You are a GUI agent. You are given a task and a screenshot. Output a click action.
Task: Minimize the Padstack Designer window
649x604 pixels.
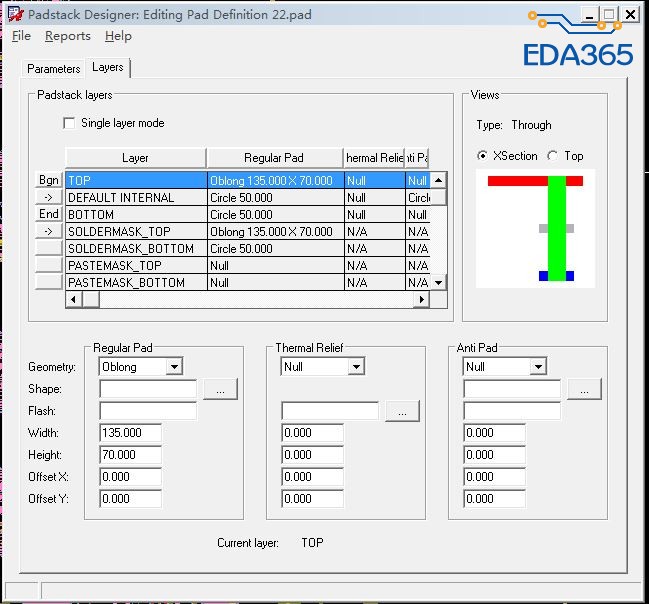[x=589, y=15]
